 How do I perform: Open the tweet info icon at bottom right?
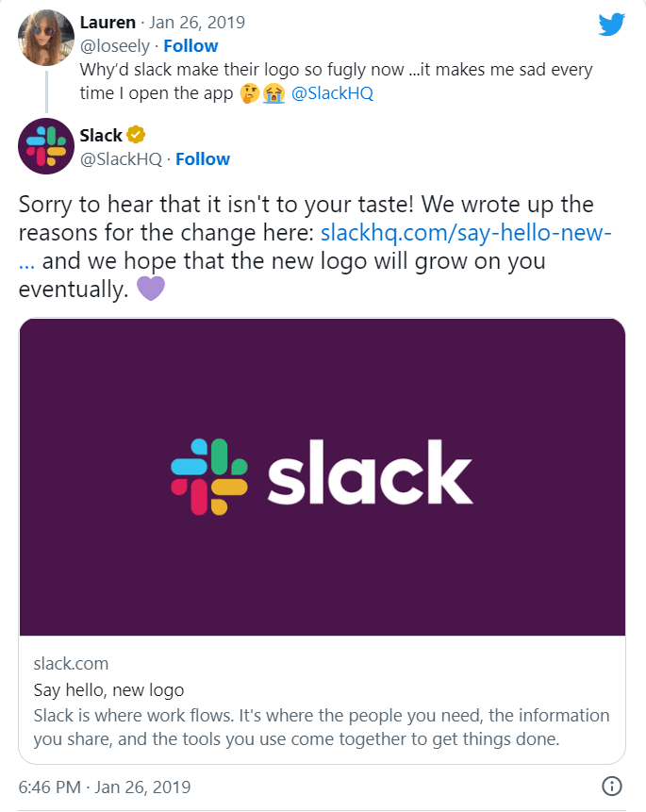point(613,785)
